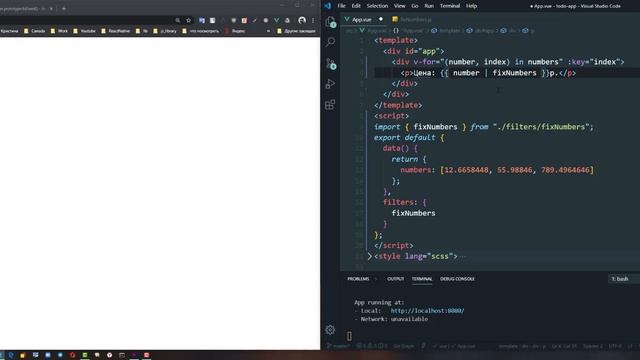Open a new Chrome tab with plus
This screenshot has height=360, width=640.
pyautogui.click(x=64, y=8)
